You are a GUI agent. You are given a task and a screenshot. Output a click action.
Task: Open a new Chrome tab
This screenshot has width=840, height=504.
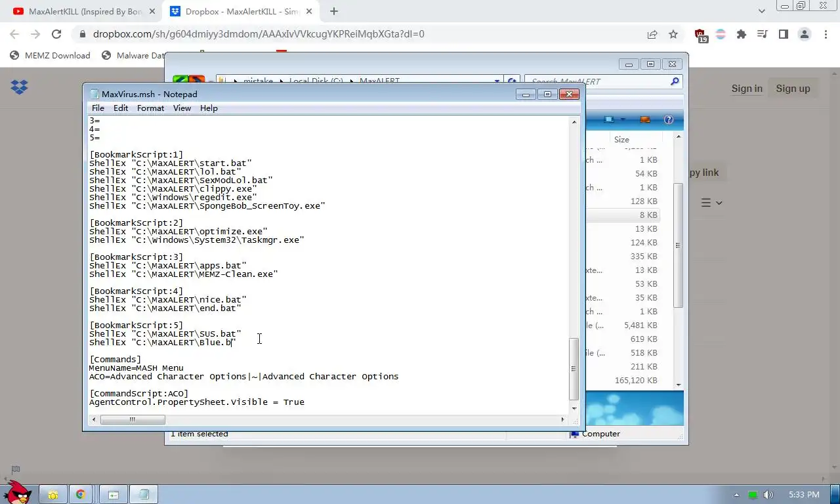334,11
